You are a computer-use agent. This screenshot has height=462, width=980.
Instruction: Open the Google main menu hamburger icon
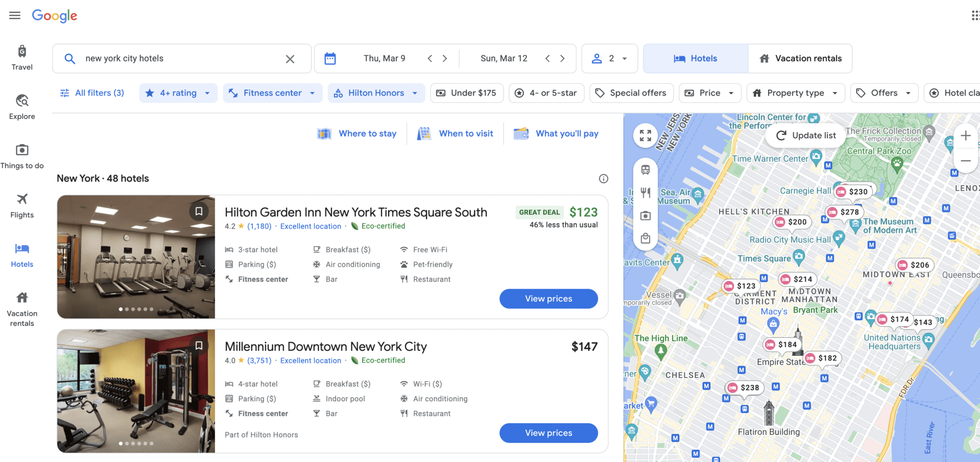click(15, 15)
